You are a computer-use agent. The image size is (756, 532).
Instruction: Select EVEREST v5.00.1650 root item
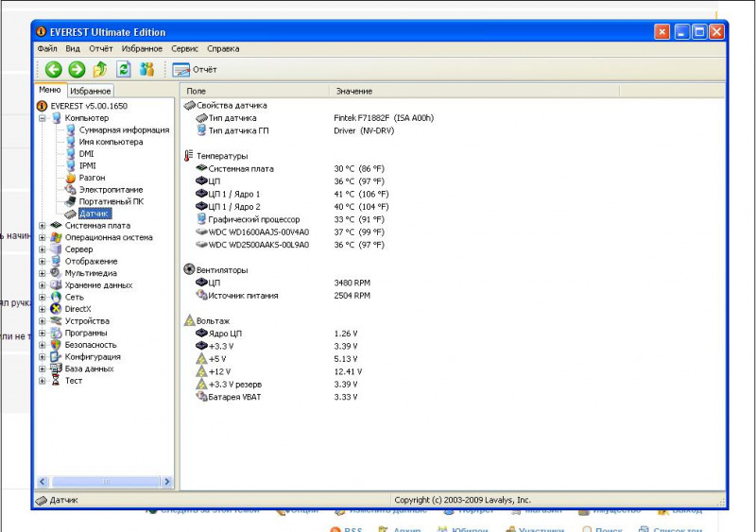(89, 106)
